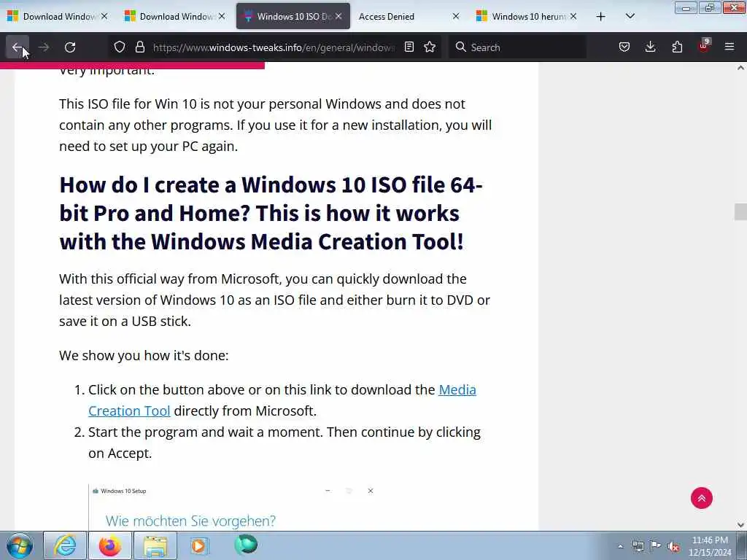Click the green round taskbar app icon
Screen dimensions: 747x560
point(246,545)
